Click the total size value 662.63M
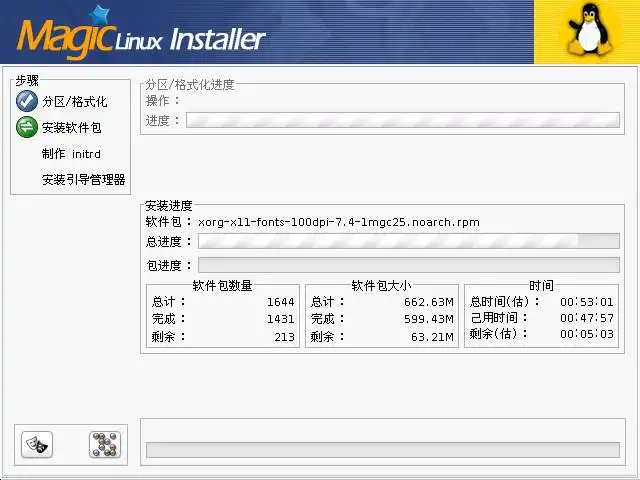Screen dimensions: 640x480 [x=429, y=302]
